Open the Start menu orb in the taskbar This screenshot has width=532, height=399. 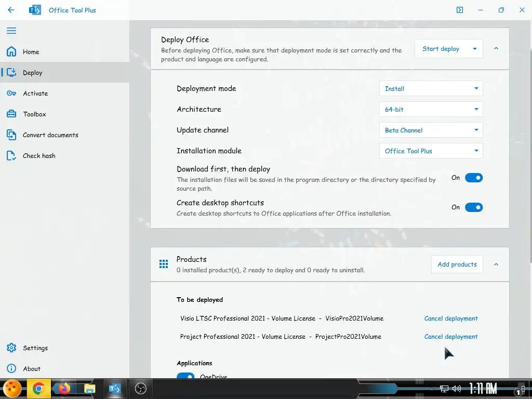coord(12,389)
